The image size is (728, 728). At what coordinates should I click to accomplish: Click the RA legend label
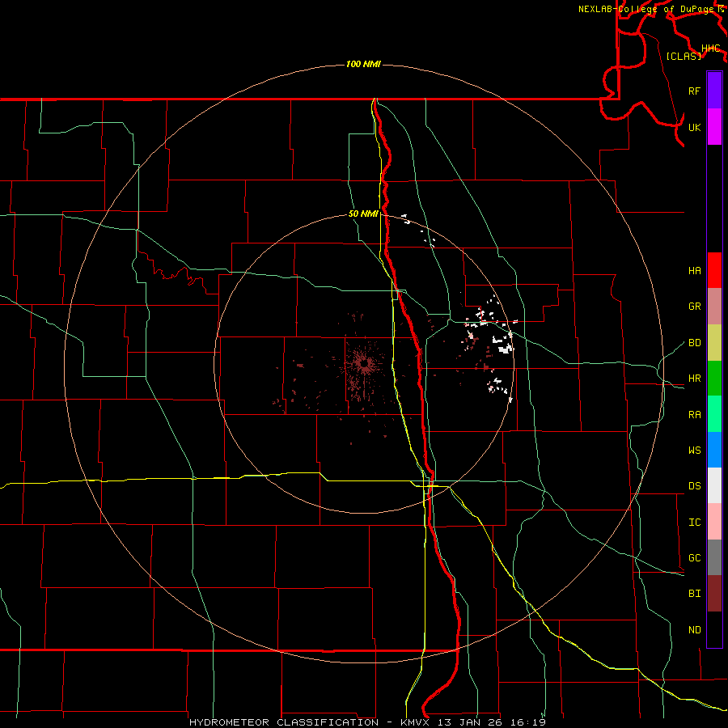point(694,415)
